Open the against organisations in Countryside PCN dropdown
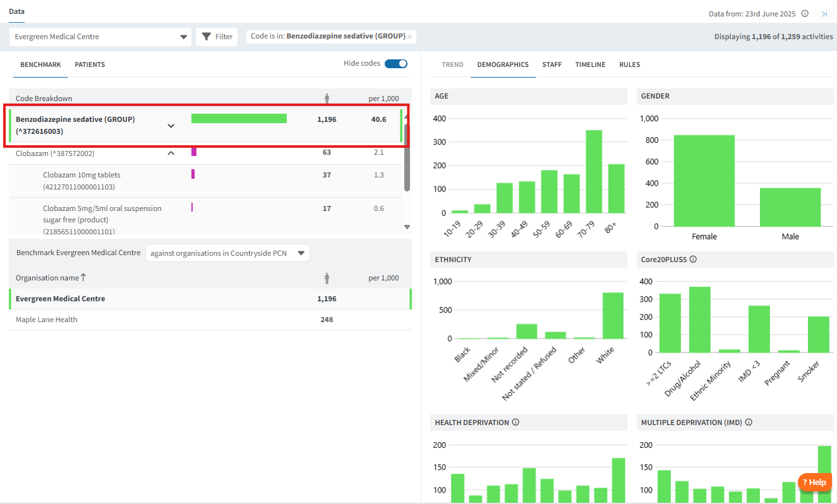 (227, 253)
